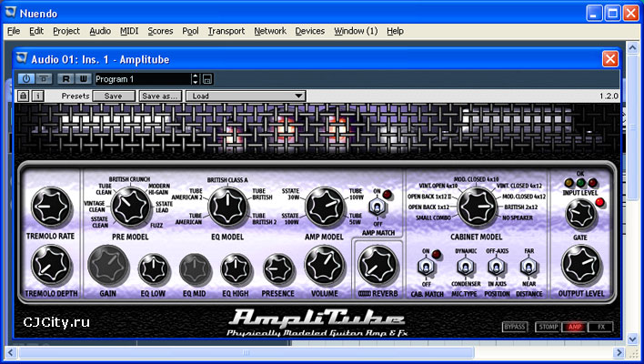Screen dimensions: 644x364
Task: Open the Window (1) menu
Action: pos(356,31)
